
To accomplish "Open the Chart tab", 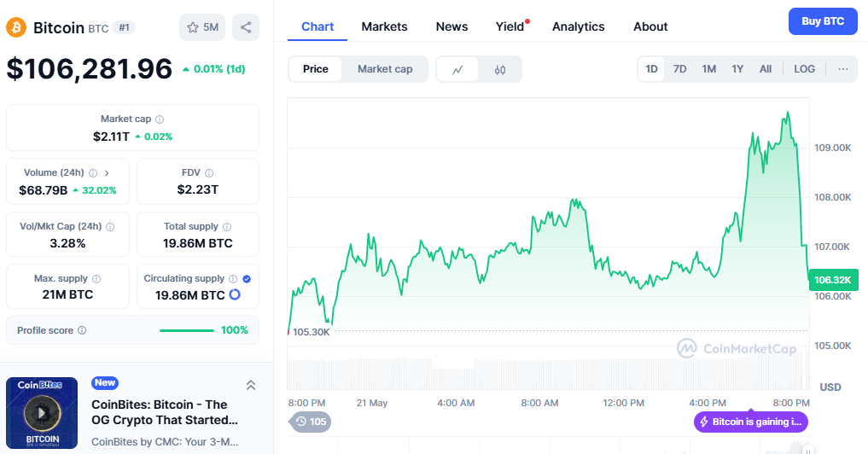I will click(317, 26).
